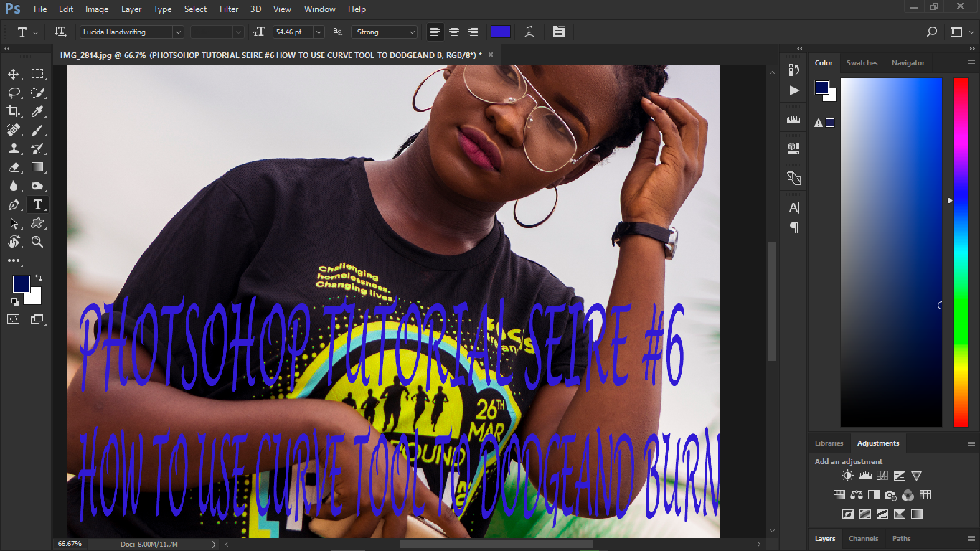Open the anti-aliasing method dropdown

384,31
